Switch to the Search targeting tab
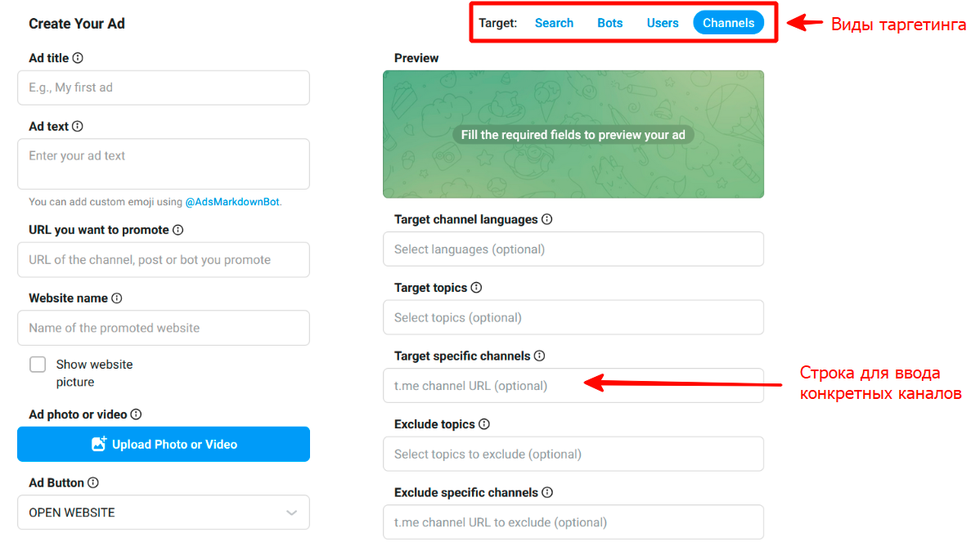Screen dimensions: 980x542 [554, 22]
